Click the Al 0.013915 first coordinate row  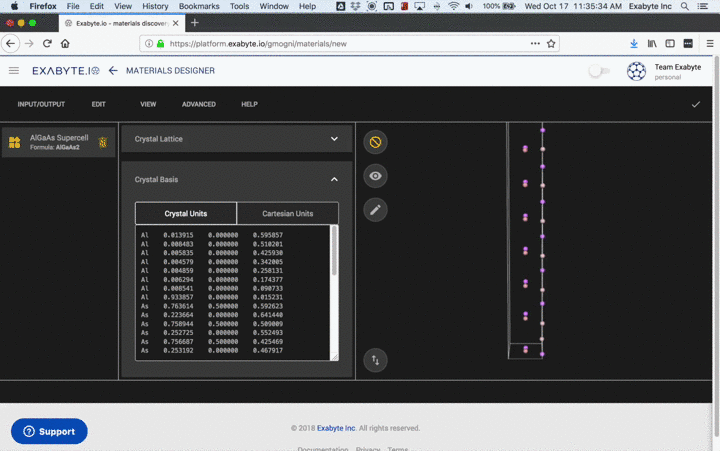tap(212, 235)
